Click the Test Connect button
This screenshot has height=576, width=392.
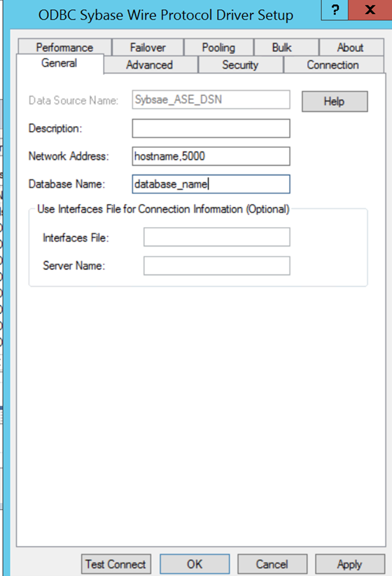pyautogui.click(x=115, y=564)
